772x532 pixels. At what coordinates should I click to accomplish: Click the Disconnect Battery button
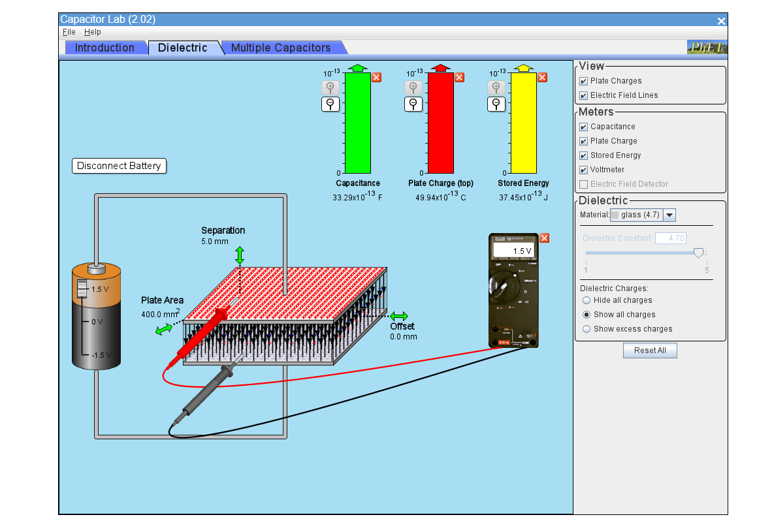point(119,166)
